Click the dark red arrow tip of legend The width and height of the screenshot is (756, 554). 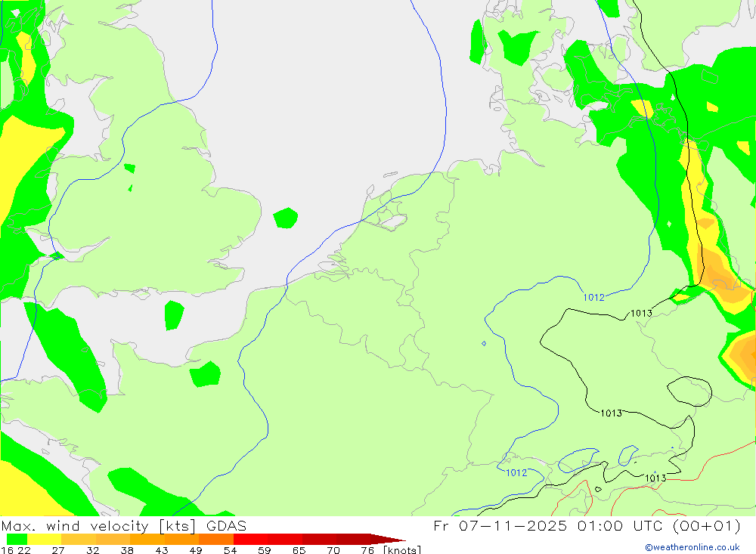pos(388,539)
